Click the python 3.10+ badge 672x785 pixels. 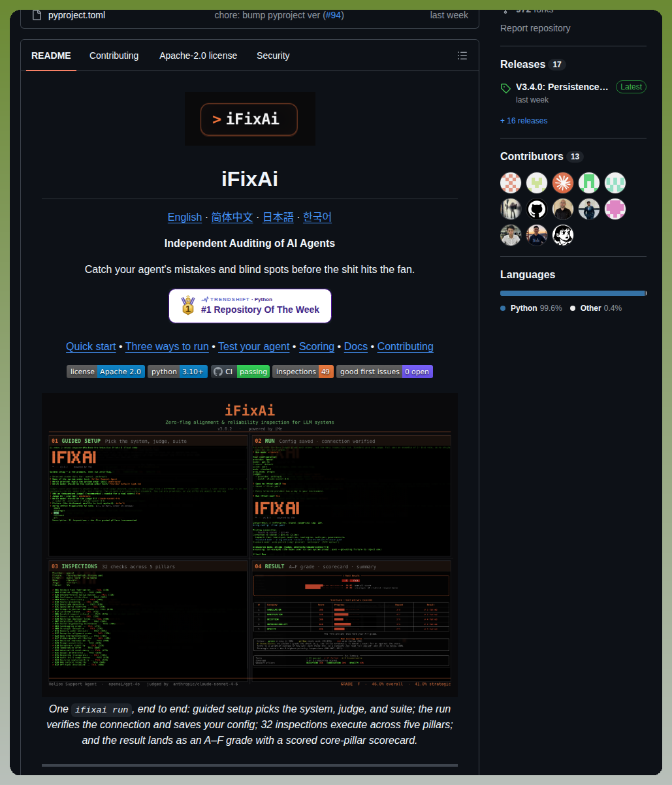click(x=178, y=372)
